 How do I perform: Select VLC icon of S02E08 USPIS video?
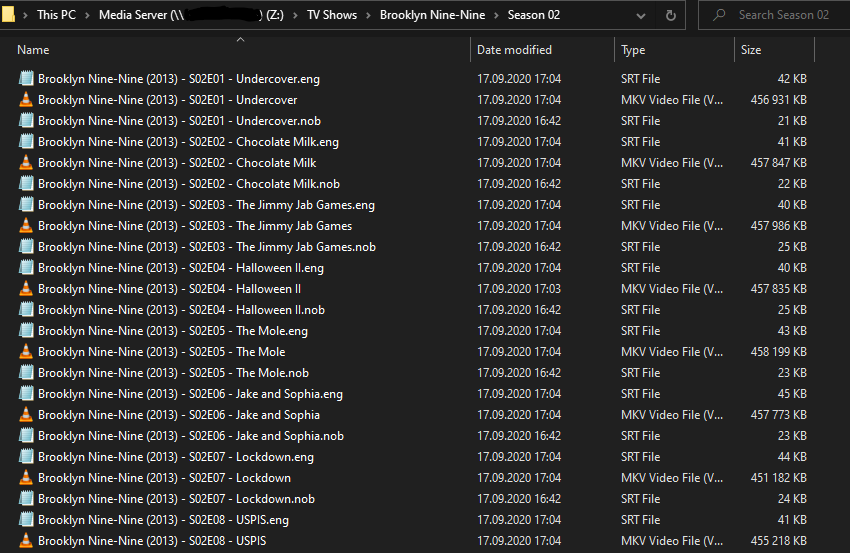[x=25, y=541]
